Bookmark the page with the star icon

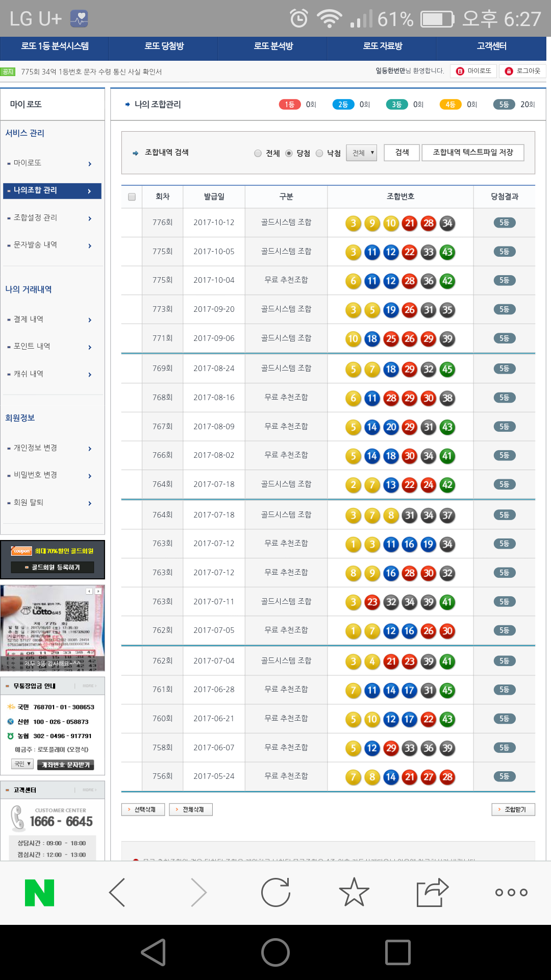click(354, 893)
